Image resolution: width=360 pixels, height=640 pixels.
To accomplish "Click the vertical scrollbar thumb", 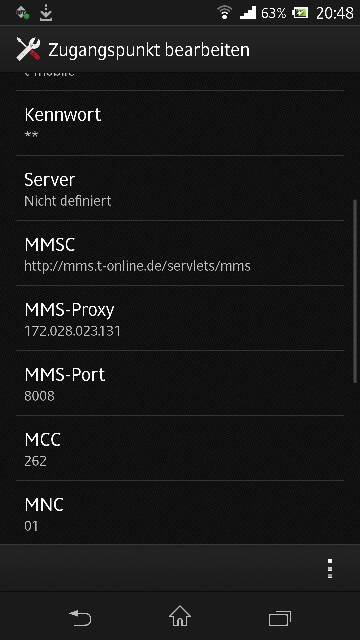I will [x=356, y=291].
